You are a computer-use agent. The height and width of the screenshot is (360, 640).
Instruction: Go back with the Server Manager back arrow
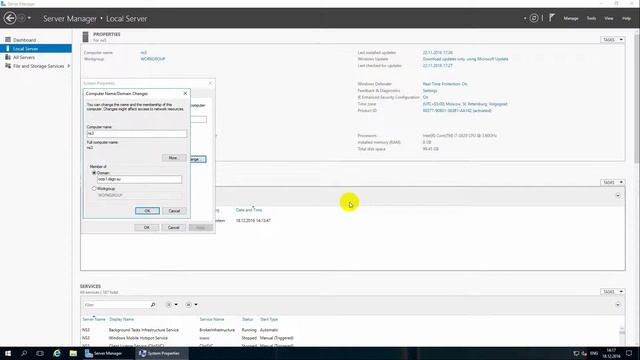coord(10,18)
